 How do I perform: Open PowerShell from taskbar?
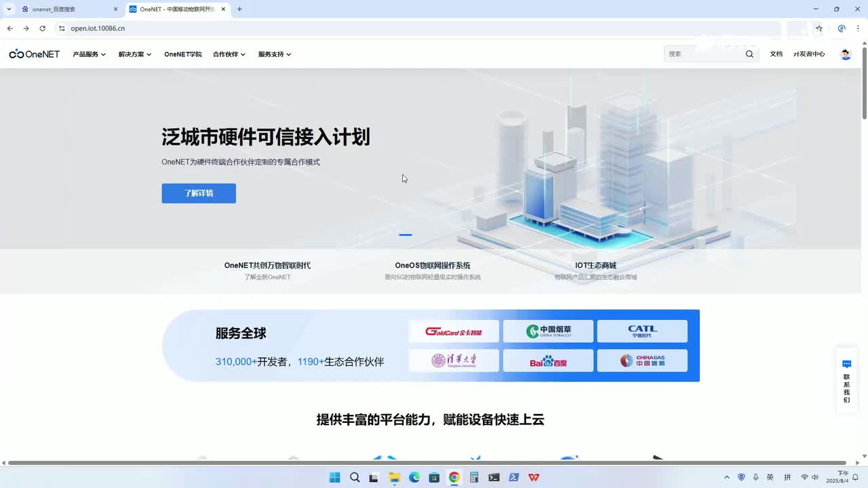coord(514,477)
